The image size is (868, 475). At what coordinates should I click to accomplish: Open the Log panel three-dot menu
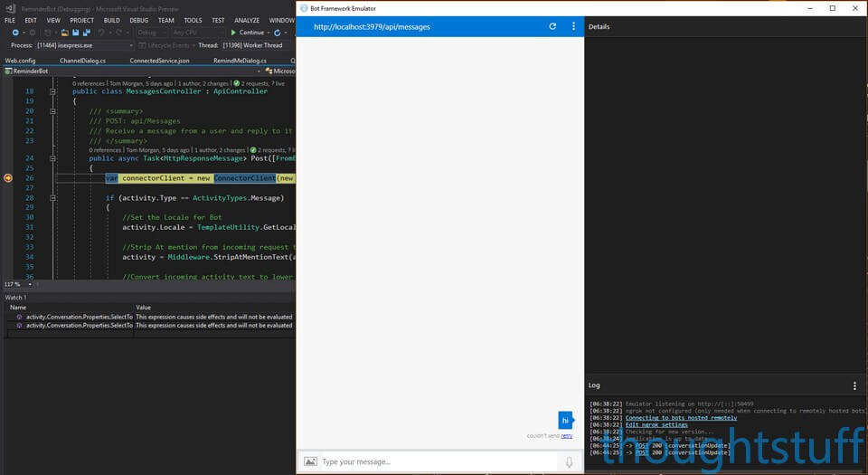(854, 385)
